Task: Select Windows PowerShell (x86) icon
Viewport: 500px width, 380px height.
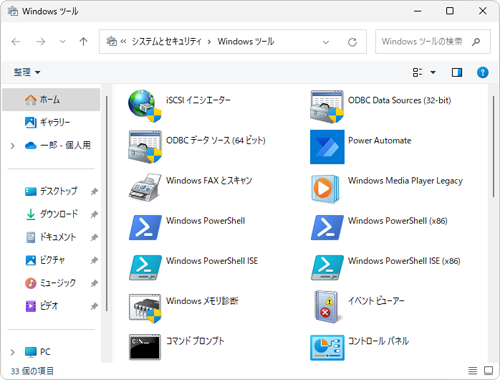Action: point(327,228)
